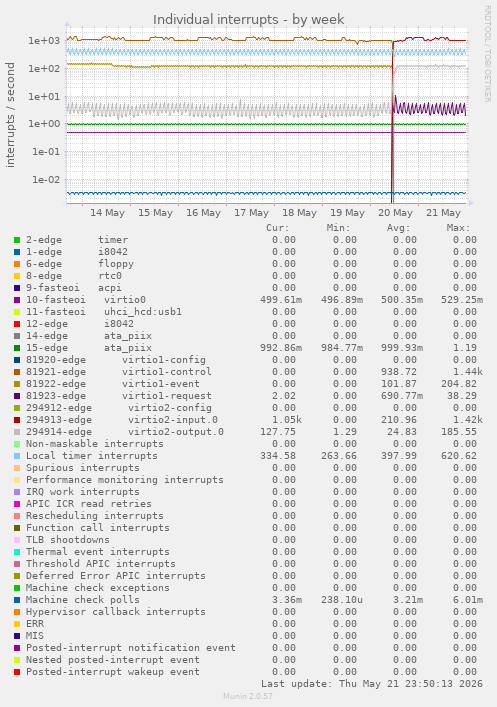Click the 10-fasteoi virtio0 purple legend swatch
497x707 pixels.
coord(17,300)
